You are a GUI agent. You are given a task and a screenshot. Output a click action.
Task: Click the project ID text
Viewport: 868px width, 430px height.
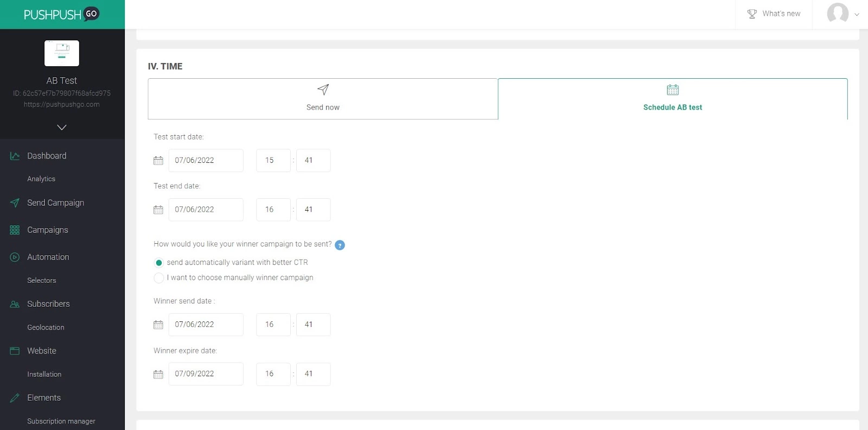tap(62, 93)
